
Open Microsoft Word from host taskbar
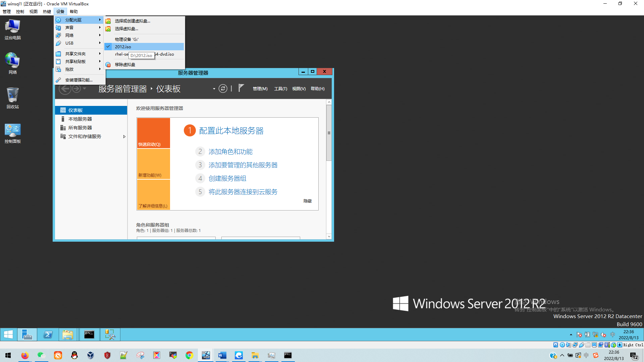click(x=222, y=355)
